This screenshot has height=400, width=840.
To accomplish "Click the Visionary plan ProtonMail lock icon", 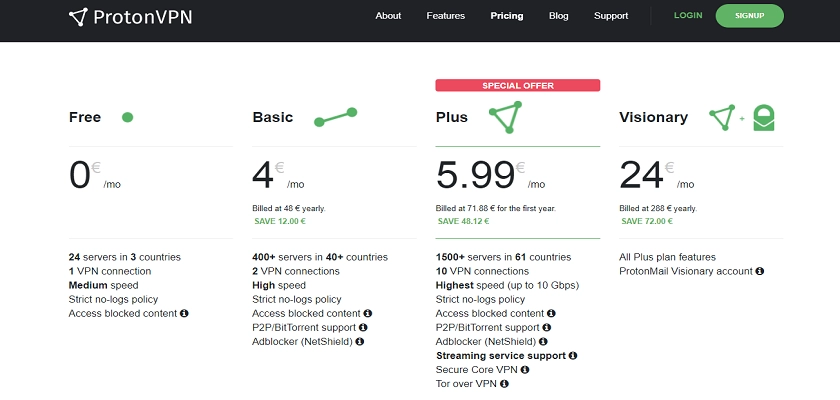I will [764, 118].
